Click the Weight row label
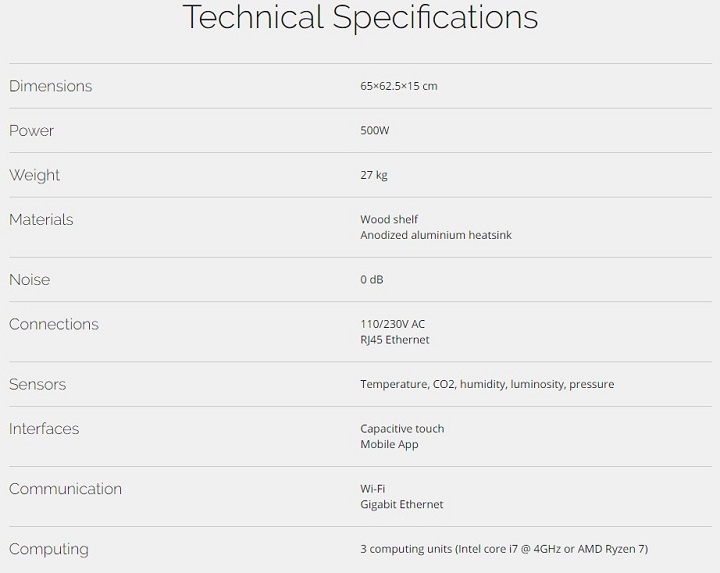720x573 pixels. click(x=35, y=175)
